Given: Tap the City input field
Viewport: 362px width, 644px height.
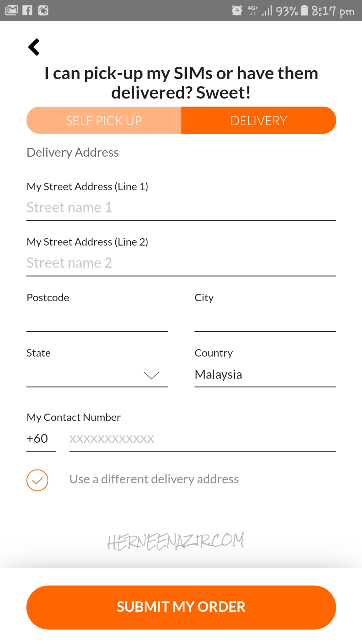Looking at the screenshot, I should point(265,320).
